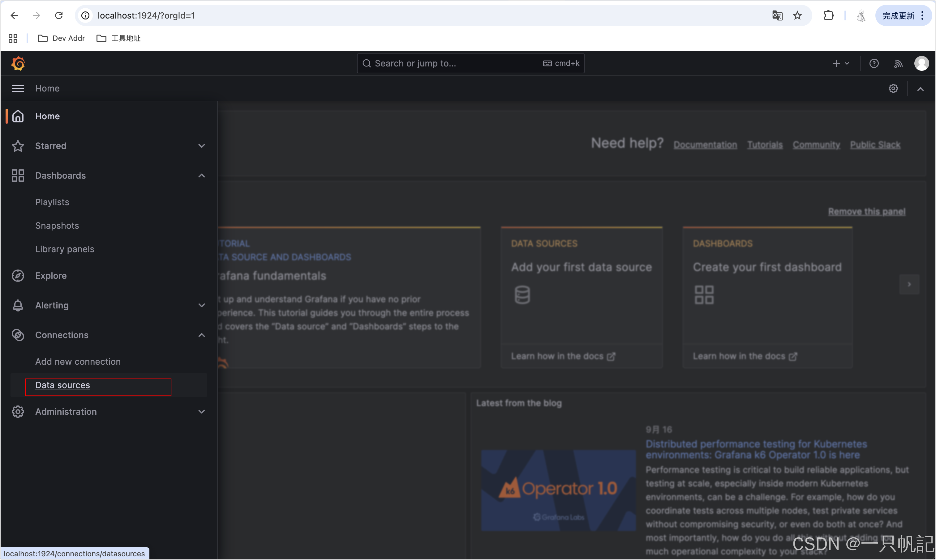Open the Playlists menu item
Screen dimensions: 936x560
tap(52, 202)
